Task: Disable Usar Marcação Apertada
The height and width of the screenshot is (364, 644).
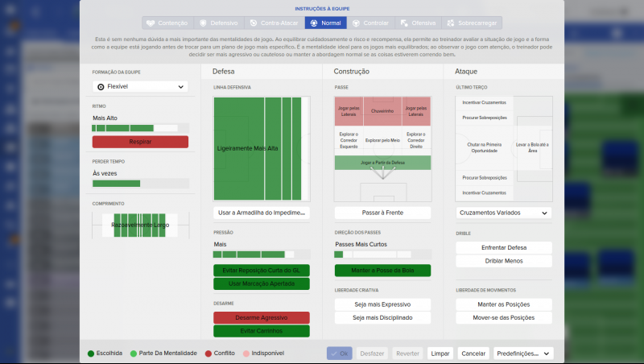Action: click(x=262, y=283)
